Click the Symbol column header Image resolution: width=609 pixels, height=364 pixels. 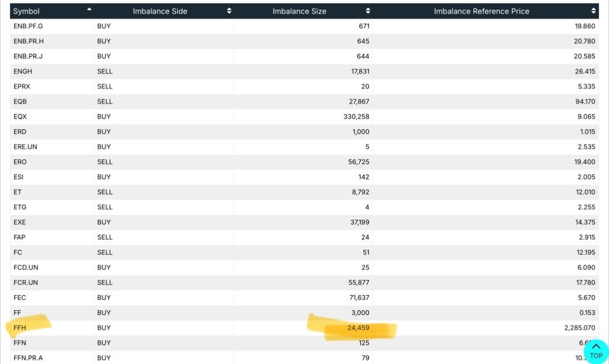tap(26, 11)
